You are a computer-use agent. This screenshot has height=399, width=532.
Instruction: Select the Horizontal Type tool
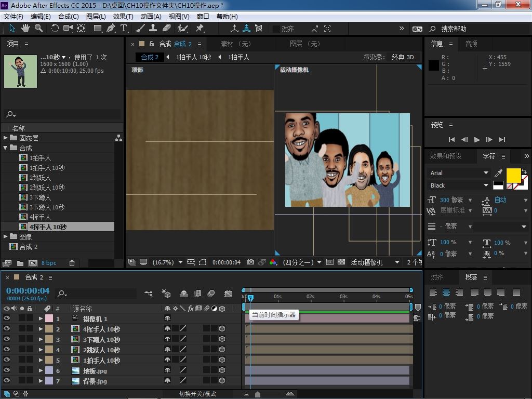[124, 29]
